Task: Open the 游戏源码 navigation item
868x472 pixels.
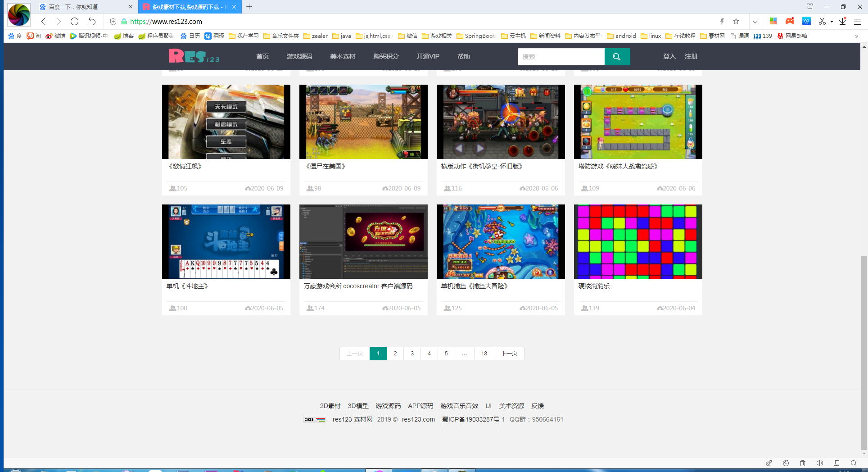Action: point(299,56)
